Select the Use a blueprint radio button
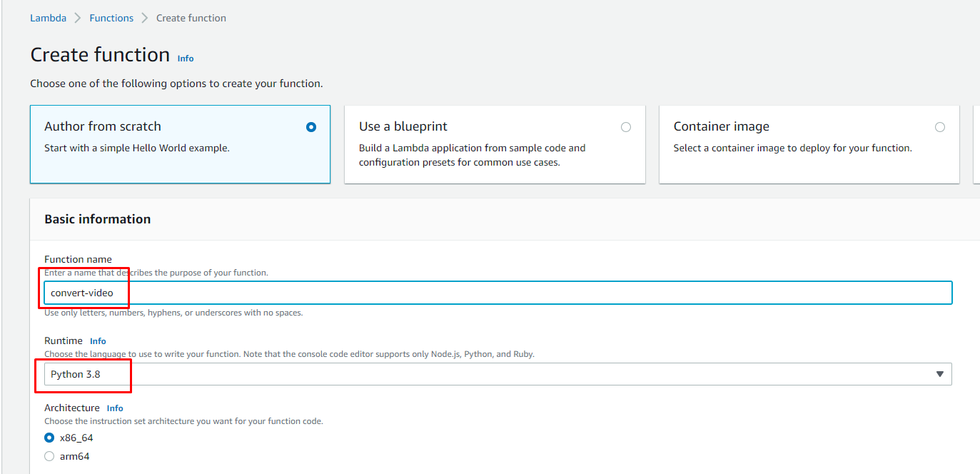 click(626, 127)
